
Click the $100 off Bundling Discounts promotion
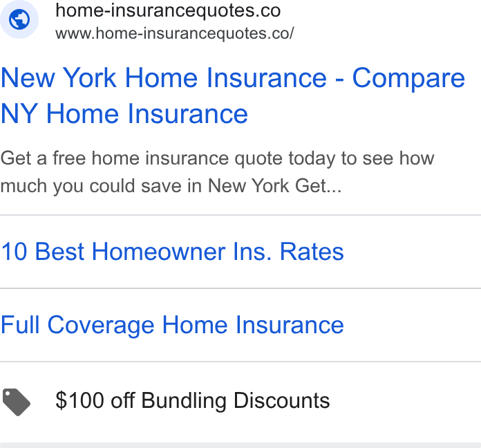tap(192, 401)
